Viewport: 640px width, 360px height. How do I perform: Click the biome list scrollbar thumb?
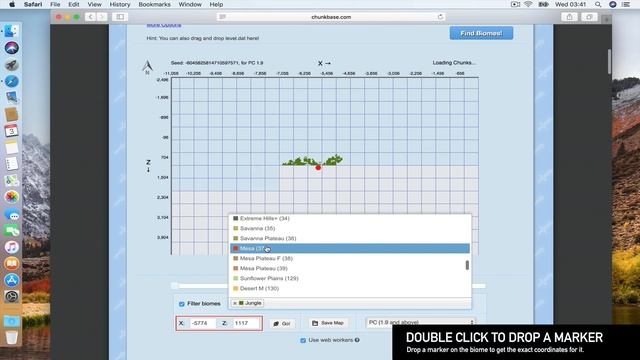coord(467,265)
